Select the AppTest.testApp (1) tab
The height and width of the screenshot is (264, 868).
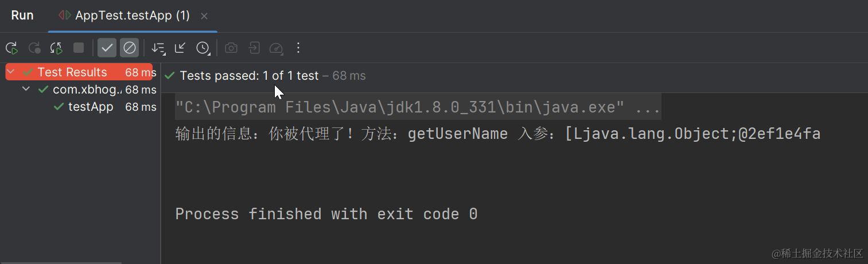pyautogui.click(x=132, y=15)
